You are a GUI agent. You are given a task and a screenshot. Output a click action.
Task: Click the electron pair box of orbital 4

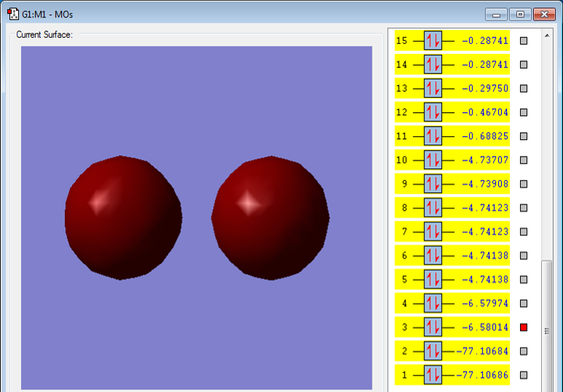[x=433, y=303]
